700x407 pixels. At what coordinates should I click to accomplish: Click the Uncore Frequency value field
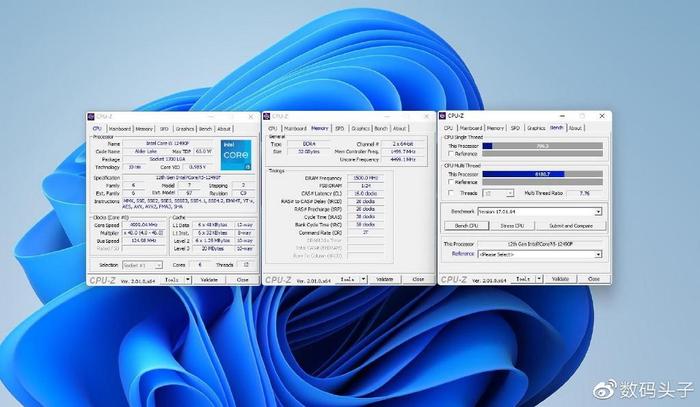coord(403,159)
